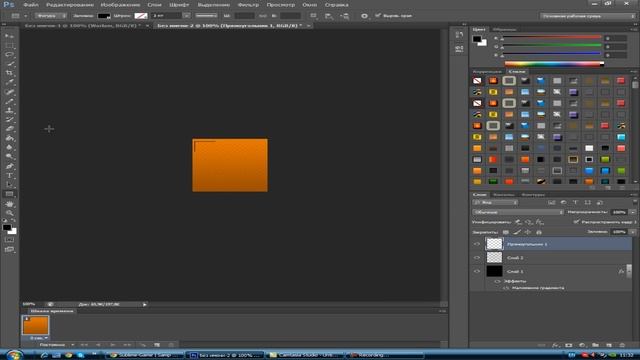Open the Файл menu
Viewport: 640px width, 360px height.
[31, 5]
